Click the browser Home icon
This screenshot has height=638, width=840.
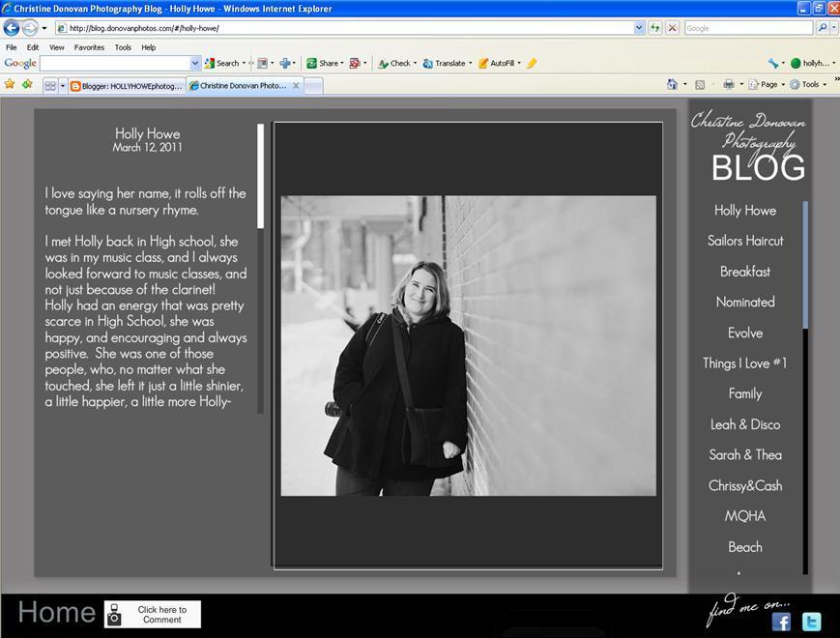(672, 85)
